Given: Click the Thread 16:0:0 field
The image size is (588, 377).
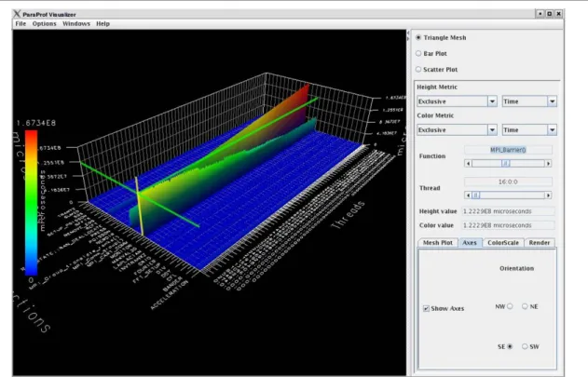Looking at the screenshot, I should click(508, 182).
